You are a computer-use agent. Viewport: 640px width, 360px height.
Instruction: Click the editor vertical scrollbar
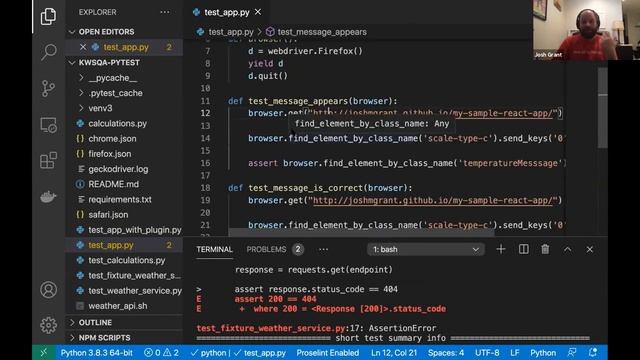(602, 108)
